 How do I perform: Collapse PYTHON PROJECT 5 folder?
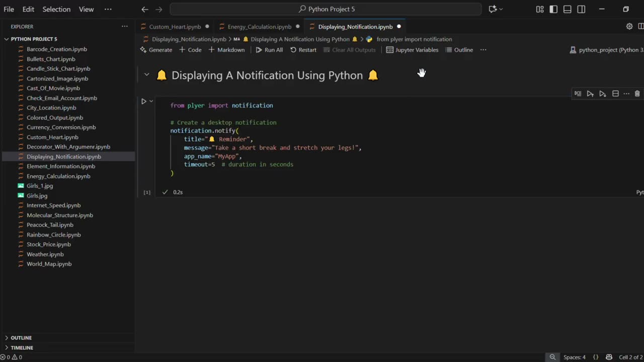[7, 39]
